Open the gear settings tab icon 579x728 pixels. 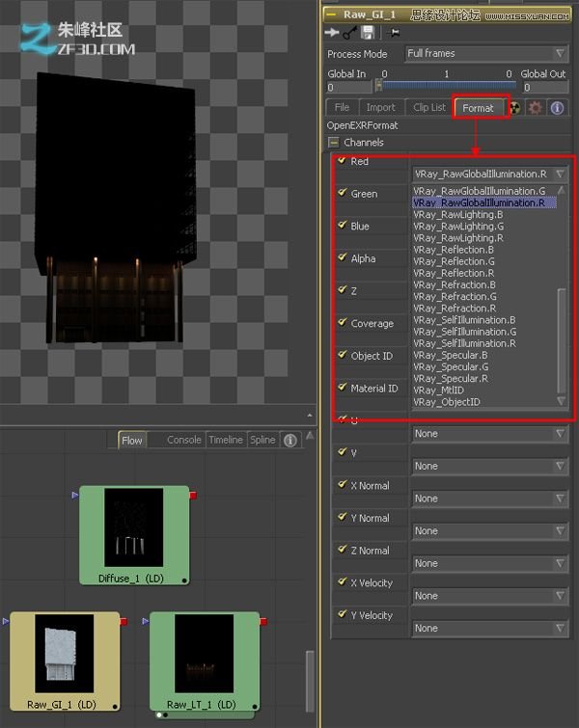(536, 108)
